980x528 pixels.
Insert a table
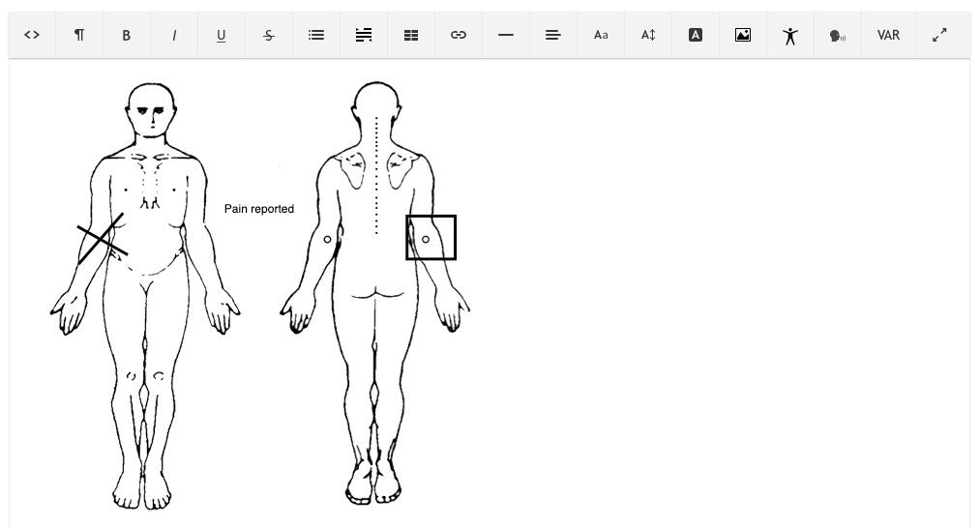pos(411,35)
